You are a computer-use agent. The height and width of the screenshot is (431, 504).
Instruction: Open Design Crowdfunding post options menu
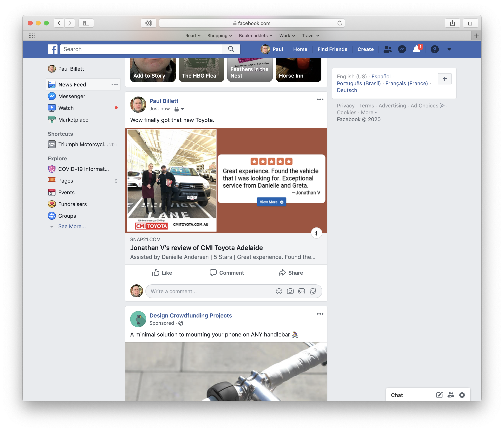(320, 314)
